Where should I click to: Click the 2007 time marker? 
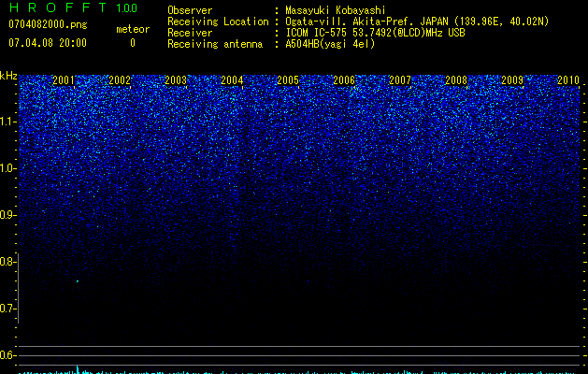400,80
